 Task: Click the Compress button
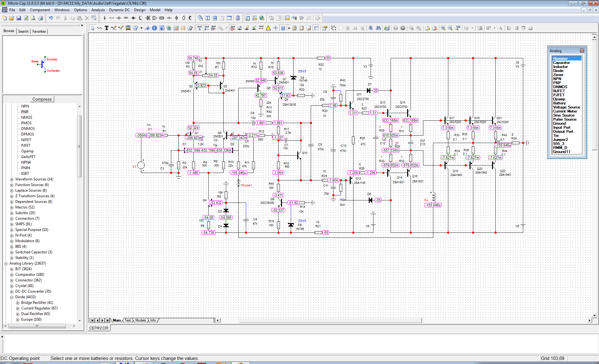[x=42, y=99]
